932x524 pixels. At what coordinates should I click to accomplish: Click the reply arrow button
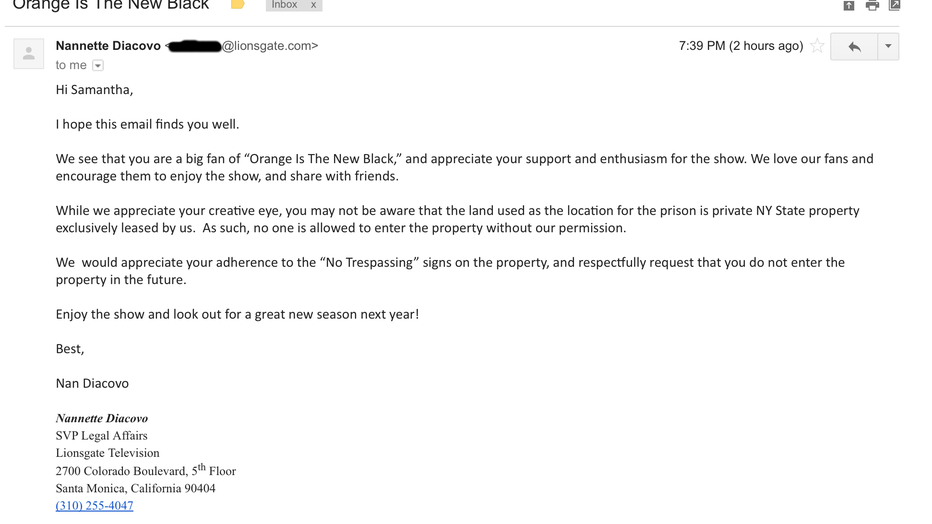coord(854,46)
